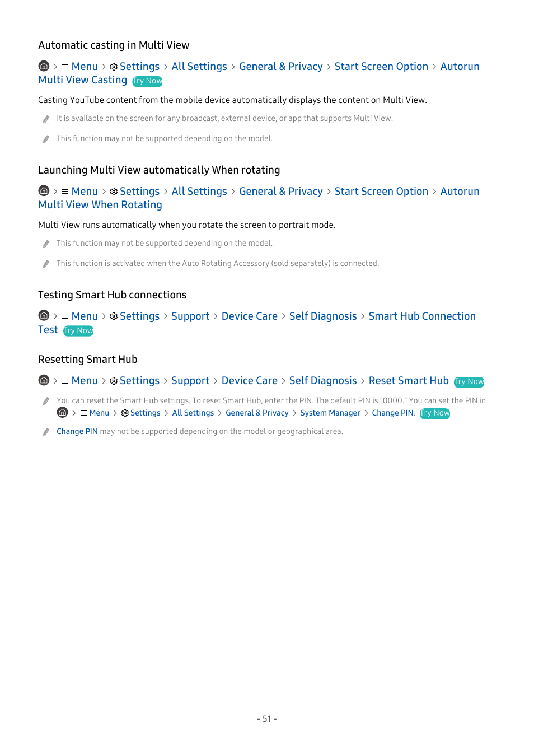Click the Reset Smart Hub link
Screen dimensions: 534x756
point(409,381)
